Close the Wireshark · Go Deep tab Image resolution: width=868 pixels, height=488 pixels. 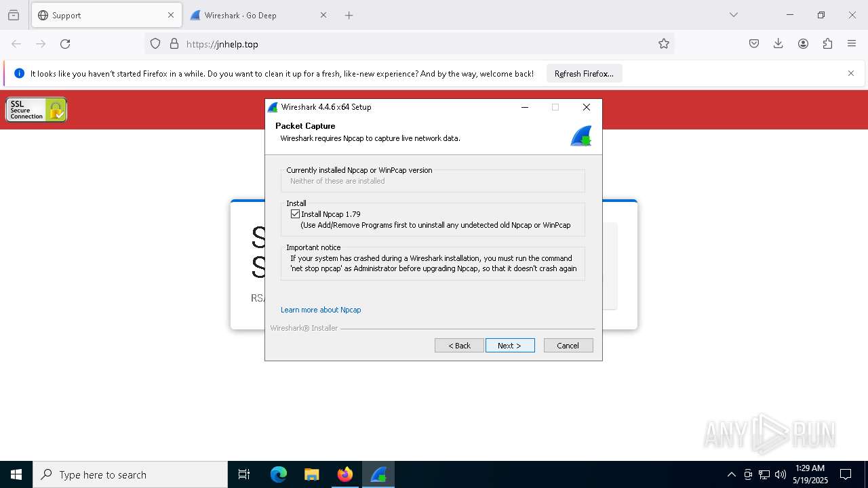[323, 15]
